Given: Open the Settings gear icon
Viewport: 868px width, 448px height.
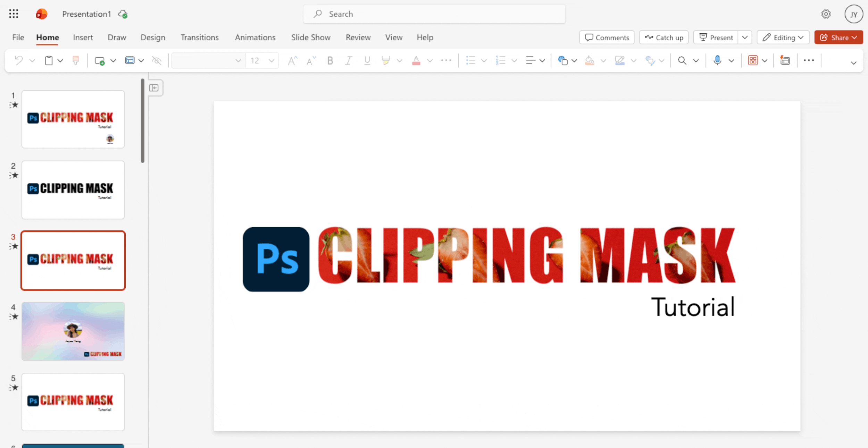Looking at the screenshot, I should point(826,14).
